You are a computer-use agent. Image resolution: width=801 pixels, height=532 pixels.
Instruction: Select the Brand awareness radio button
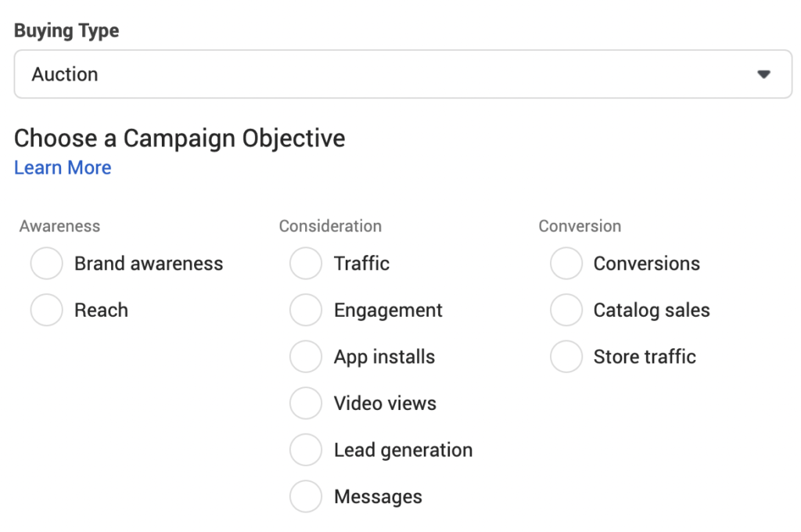[x=46, y=264]
